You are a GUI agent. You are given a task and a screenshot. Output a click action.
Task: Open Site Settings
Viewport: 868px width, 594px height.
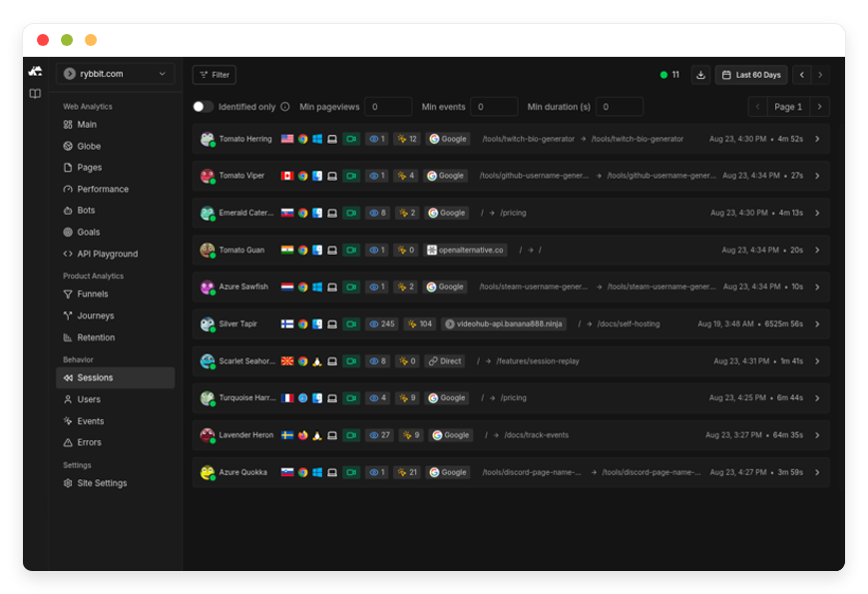[x=115, y=483]
